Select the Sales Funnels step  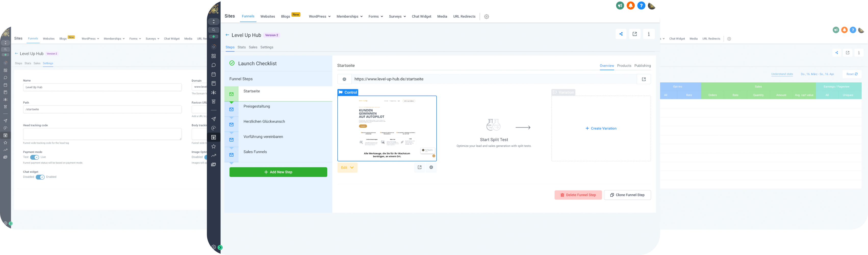pos(278,155)
